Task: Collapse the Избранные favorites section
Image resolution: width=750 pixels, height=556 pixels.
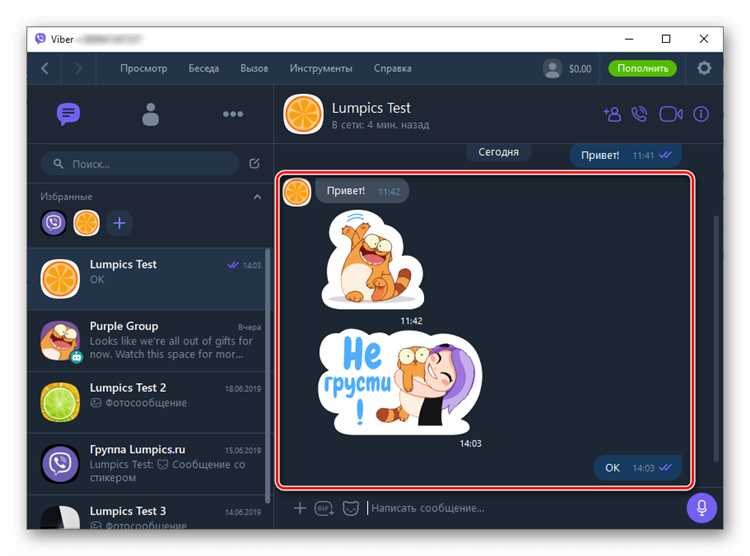Action: (257, 197)
